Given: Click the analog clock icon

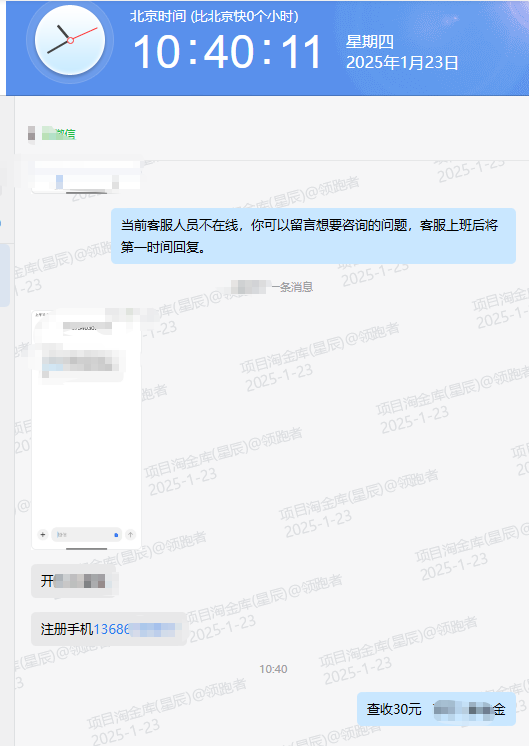Looking at the screenshot, I should pos(70,40).
